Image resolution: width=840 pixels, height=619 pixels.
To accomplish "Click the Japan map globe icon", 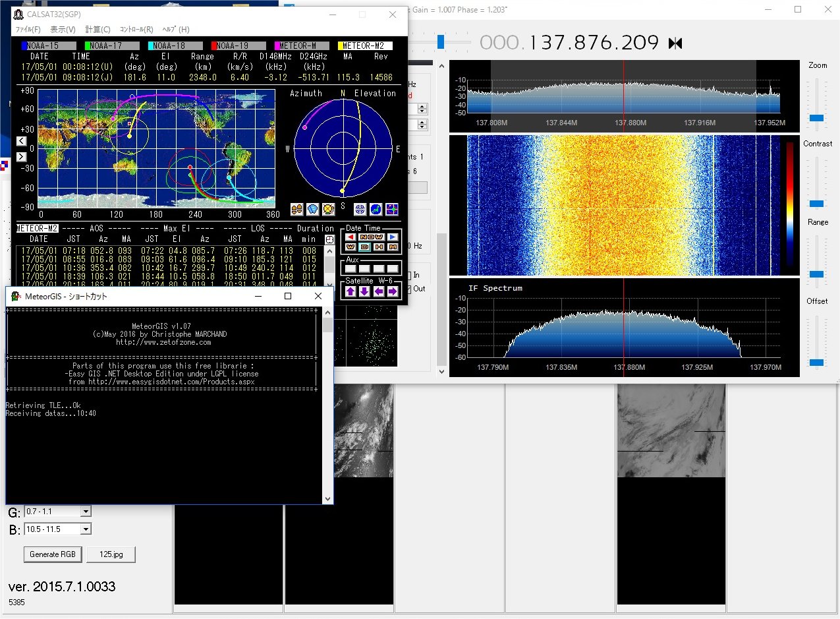I will (x=376, y=209).
